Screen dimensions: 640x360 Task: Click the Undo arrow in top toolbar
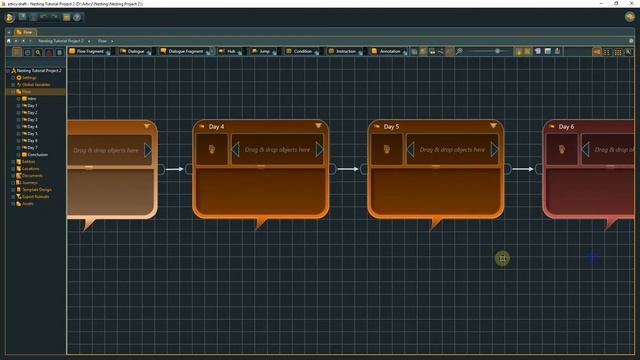tap(43, 17)
